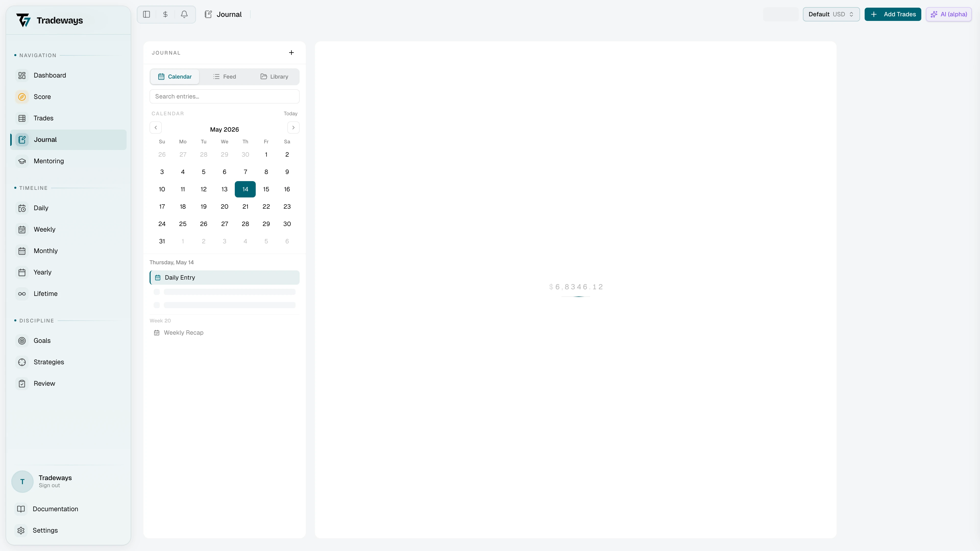Viewport: 980px width, 551px height.
Task: Switch to the Calendar tab
Action: pyautogui.click(x=175, y=77)
